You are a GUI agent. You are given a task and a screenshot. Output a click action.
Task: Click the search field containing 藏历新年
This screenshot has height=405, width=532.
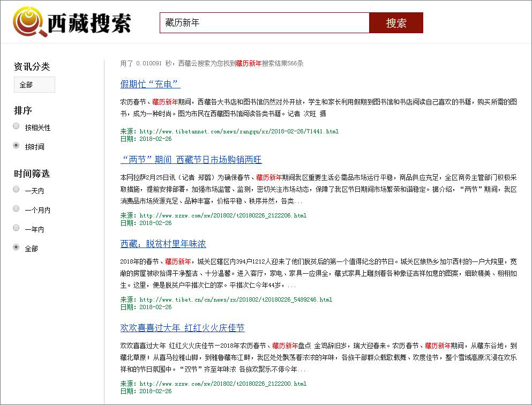coord(264,23)
